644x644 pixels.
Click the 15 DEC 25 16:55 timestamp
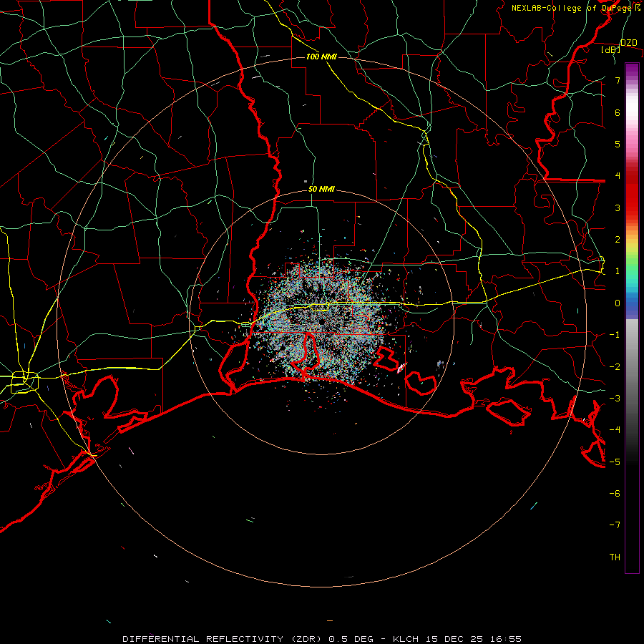tap(473, 639)
